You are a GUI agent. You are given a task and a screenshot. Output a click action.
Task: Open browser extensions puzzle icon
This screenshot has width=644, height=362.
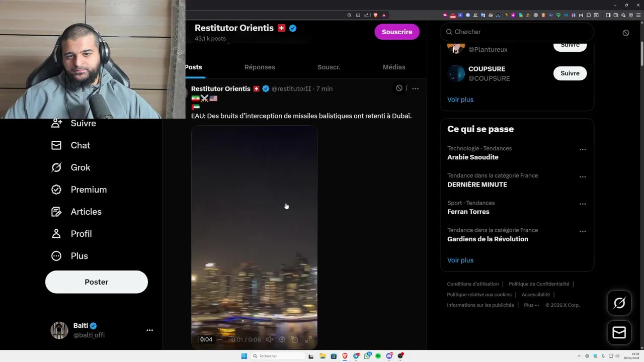pyautogui.click(x=589, y=15)
